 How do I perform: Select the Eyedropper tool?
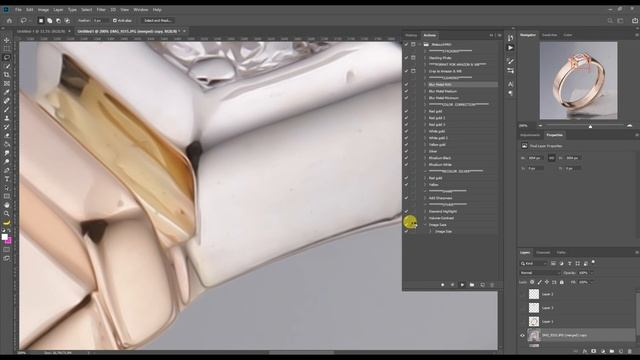tap(7, 92)
